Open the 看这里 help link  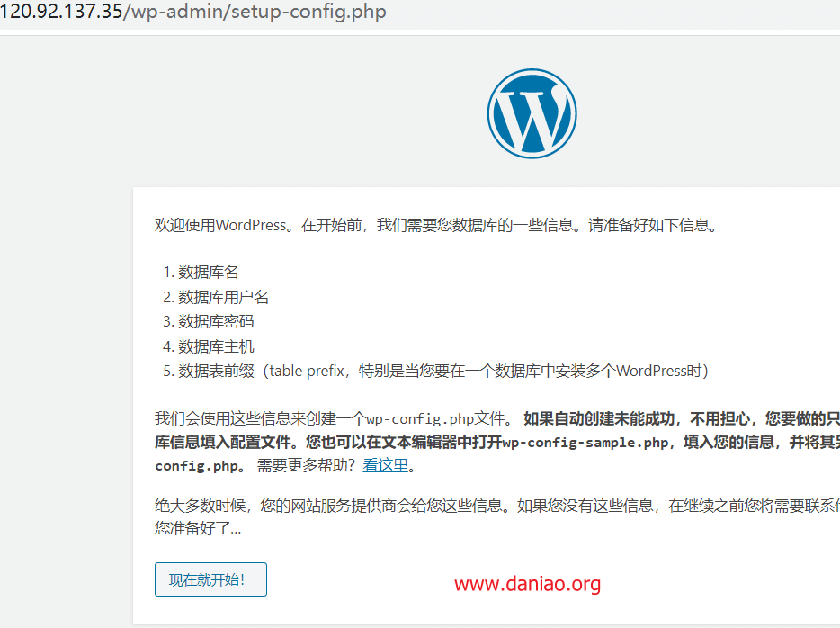[x=385, y=465]
